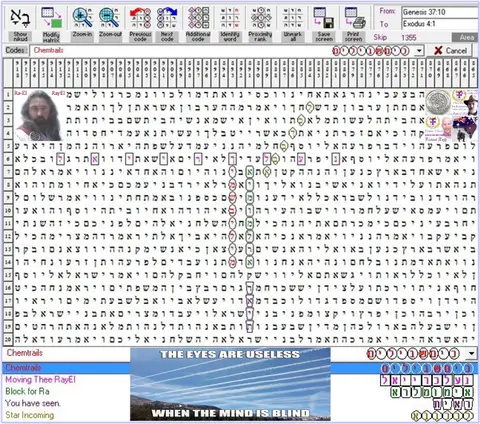Click the Identify word label button
Screen dimensions: 480x424
[230, 37]
